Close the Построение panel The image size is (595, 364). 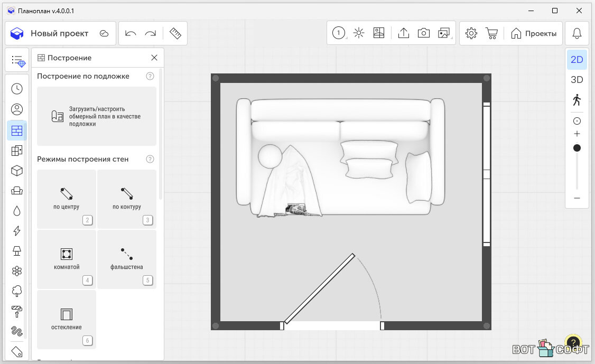pos(154,58)
